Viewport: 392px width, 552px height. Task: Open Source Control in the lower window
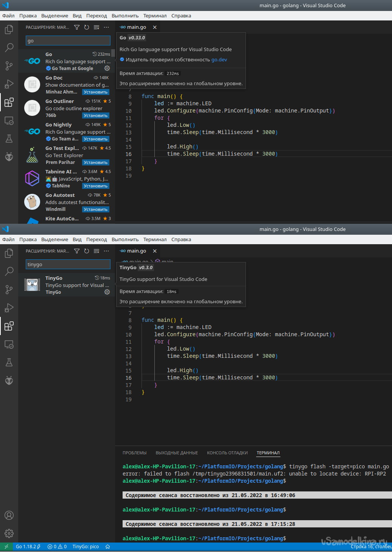pos(9,289)
